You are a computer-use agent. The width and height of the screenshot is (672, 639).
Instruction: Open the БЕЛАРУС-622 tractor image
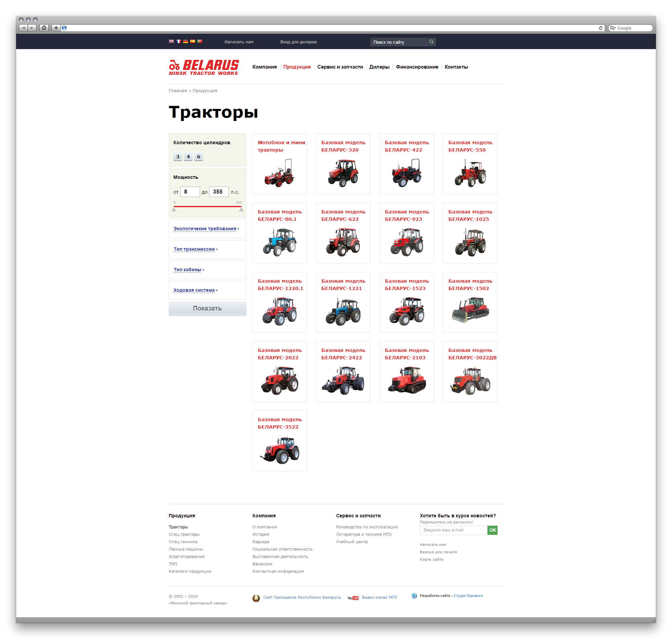(343, 242)
